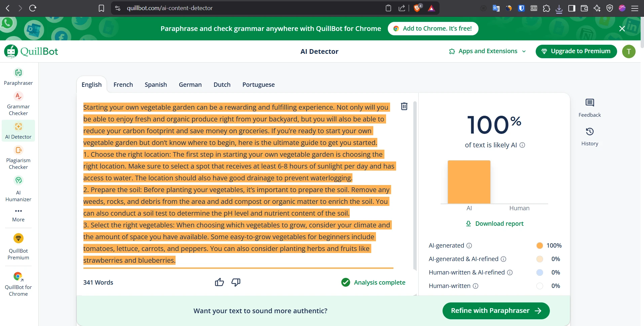
Task: Click the 341 Words count
Action: pos(98,283)
